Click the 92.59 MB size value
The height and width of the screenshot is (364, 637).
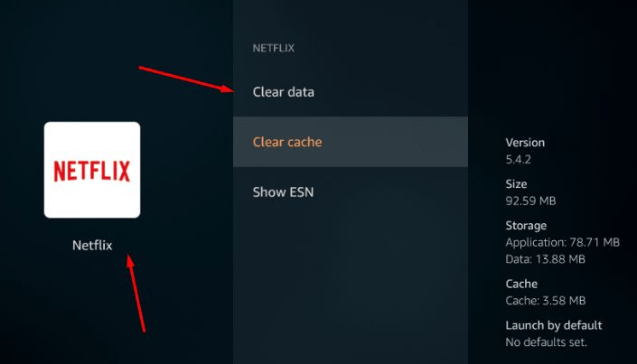coord(530,201)
